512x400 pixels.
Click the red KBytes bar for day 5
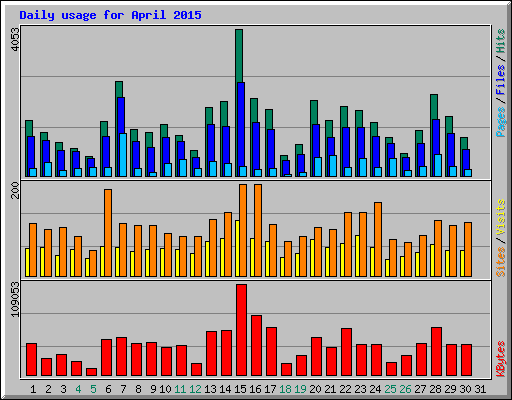(x=92, y=372)
